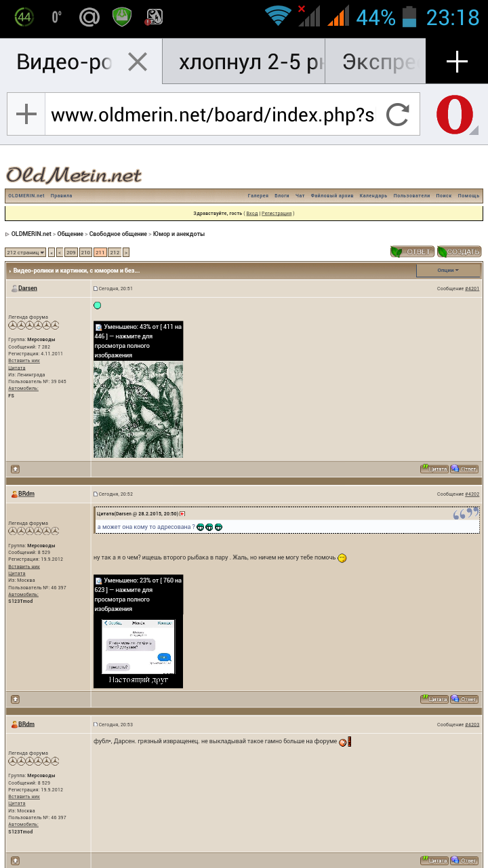Open Darsen's user profile link
Image resolution: width=488 pixels, height=868 pixels.
coord(28,288)
